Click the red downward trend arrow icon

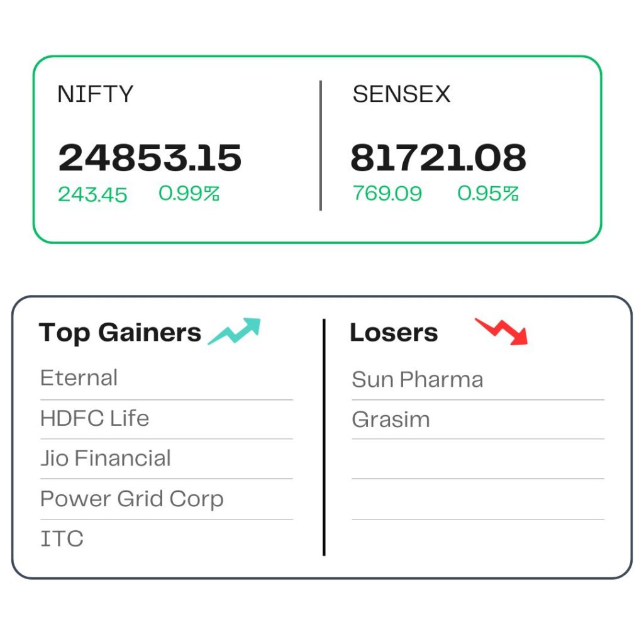coord(501,331)
